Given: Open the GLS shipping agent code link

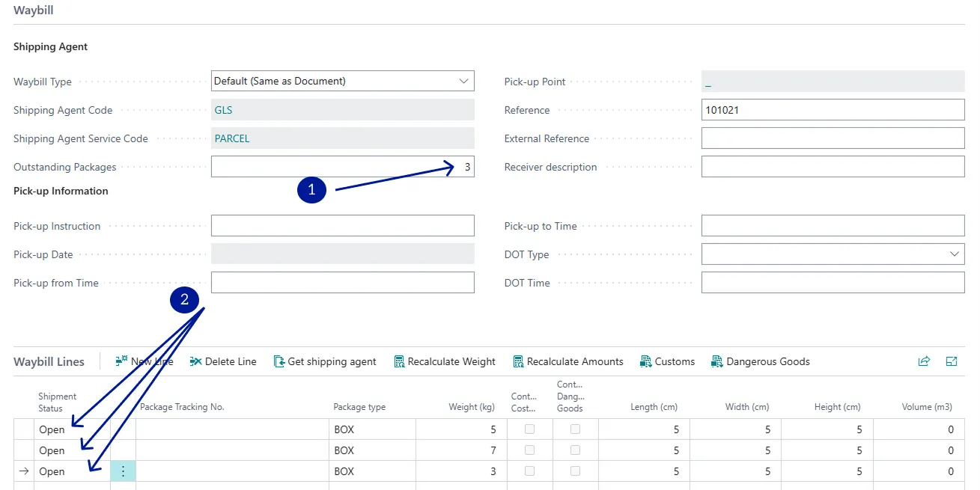Looking at the screenshot, I should pos(223,110).
